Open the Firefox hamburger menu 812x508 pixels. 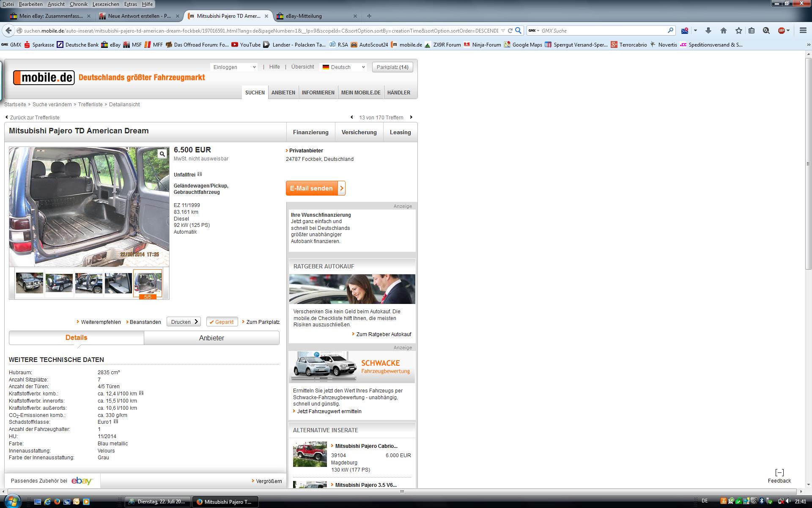(803, 30)
